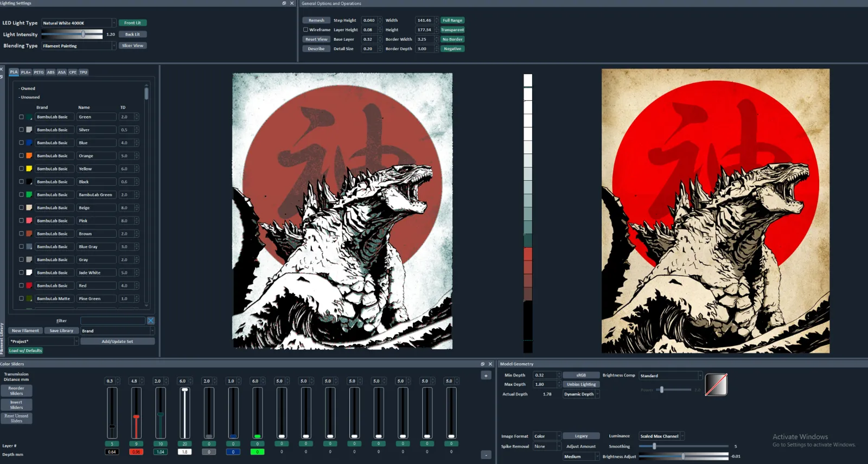Check the Red filament checkbox
The width and height of the screenshot is (868, 464).
[21, 285]
